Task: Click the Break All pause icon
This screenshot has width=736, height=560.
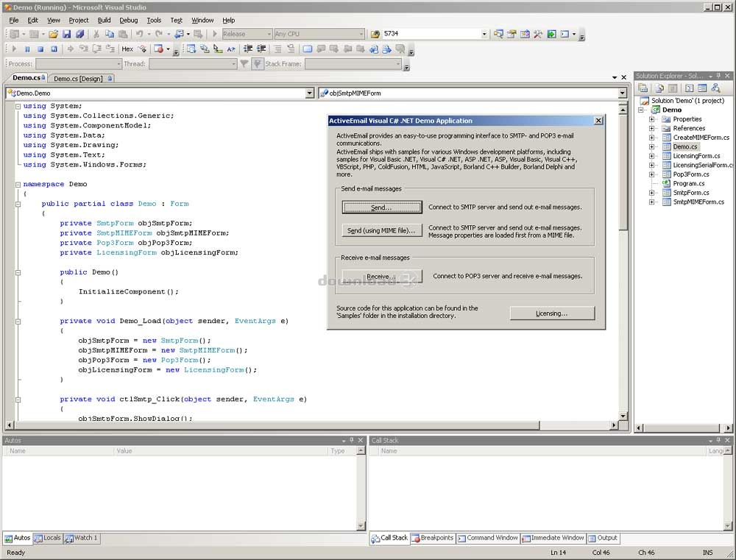Action: coord(27,49)
